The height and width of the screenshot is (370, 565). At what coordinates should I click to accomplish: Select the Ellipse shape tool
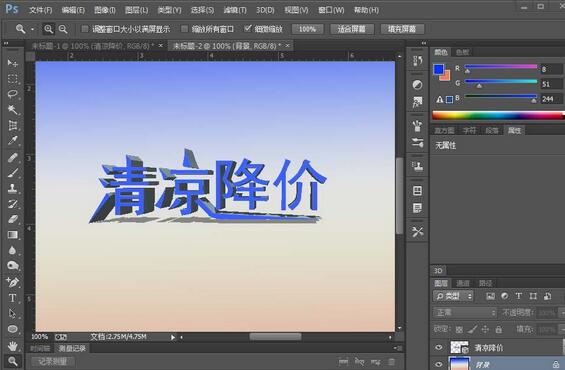tap(13, 329)
